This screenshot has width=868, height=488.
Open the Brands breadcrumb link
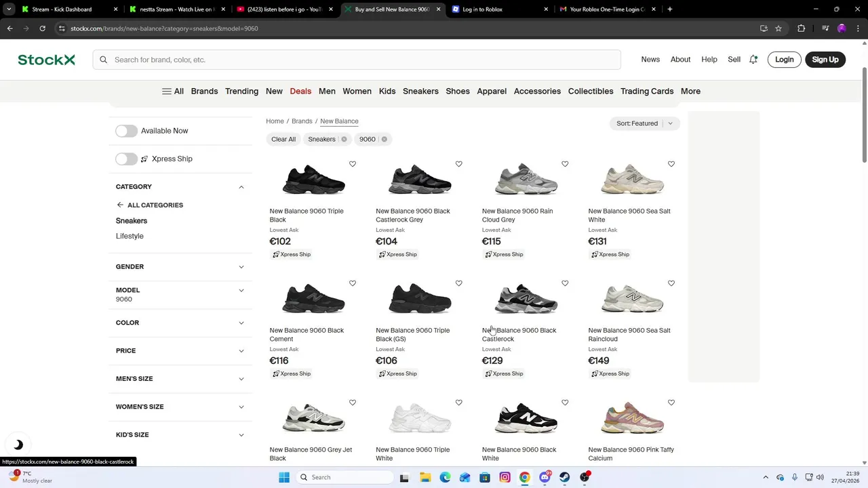tap(302, 121)
